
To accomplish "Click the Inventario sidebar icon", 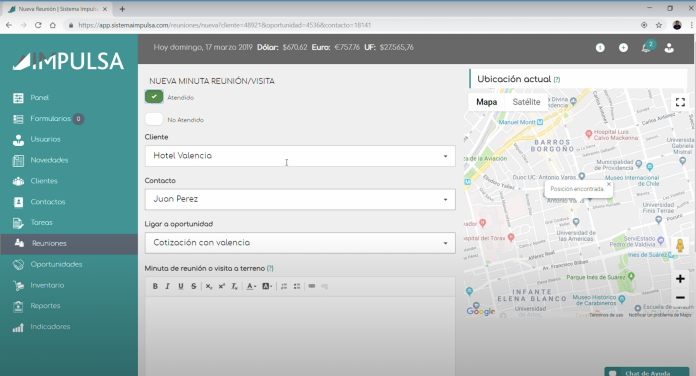I will coord(18,285).
